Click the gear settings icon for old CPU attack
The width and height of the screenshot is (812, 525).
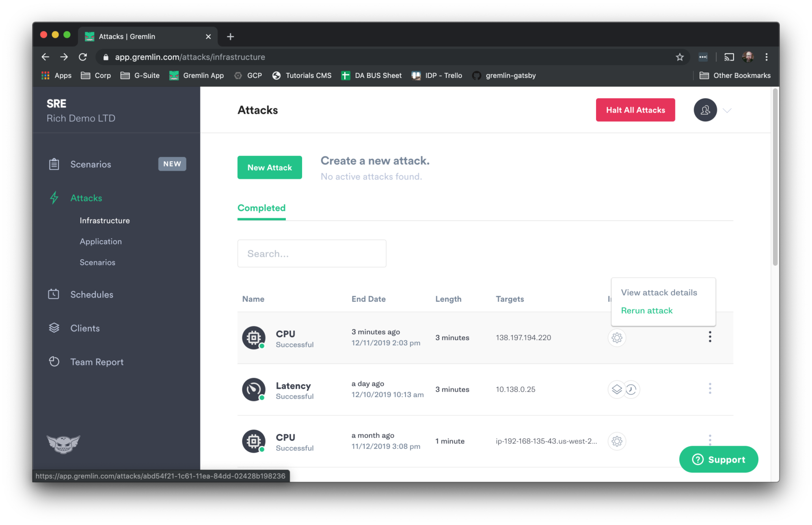pos(617,441)
